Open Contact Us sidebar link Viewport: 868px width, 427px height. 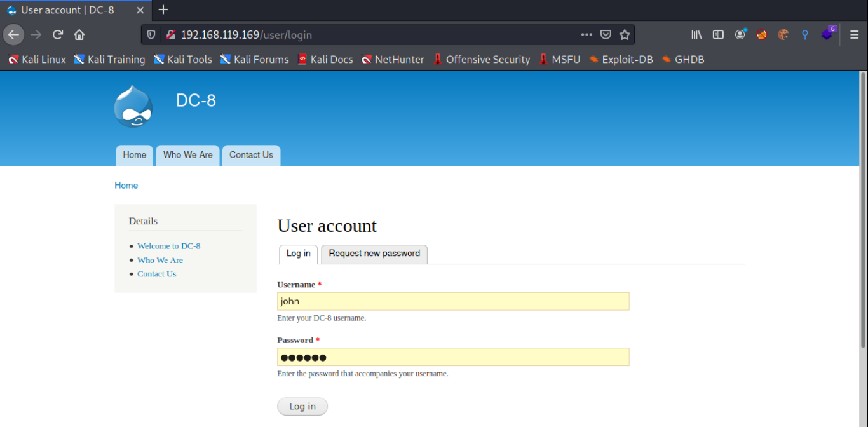click(157, 274)
